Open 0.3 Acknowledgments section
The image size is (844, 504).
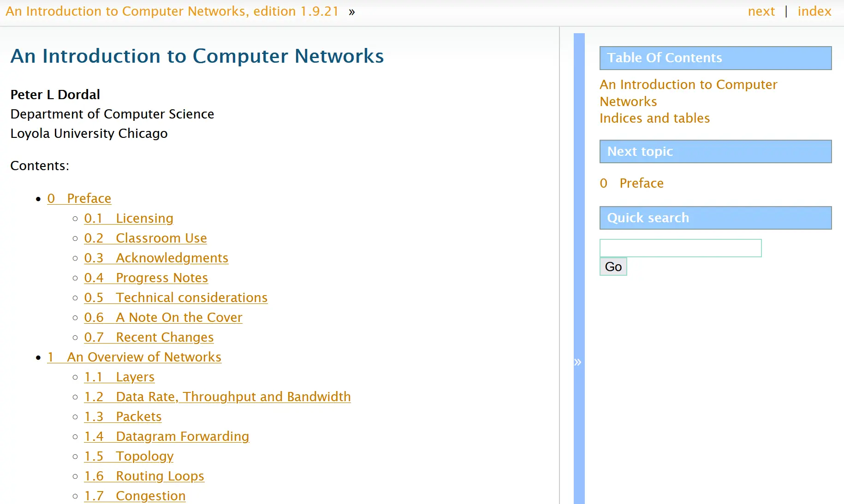pos(156,258)
